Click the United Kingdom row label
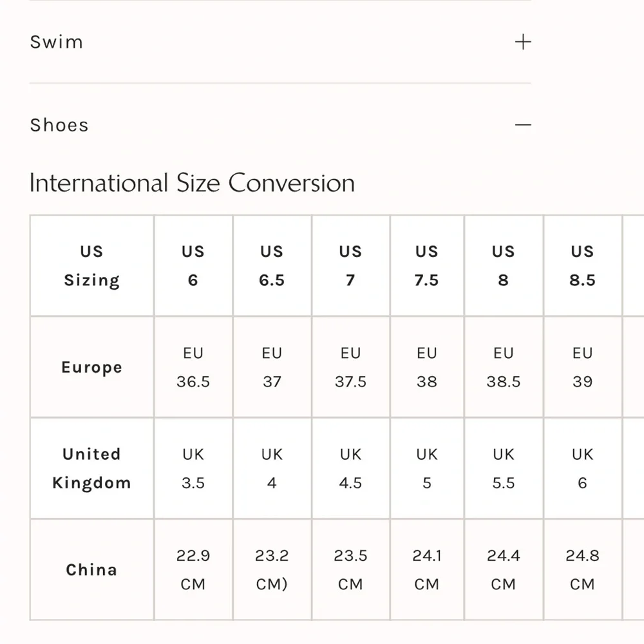Screen dimensions: 644x644 [x=92, y=468]
